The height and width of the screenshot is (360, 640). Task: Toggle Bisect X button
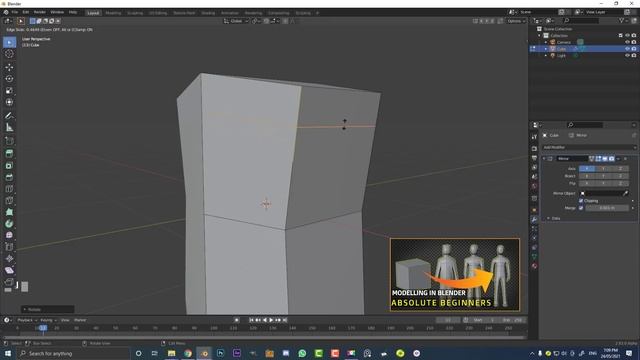tap(587, 176)
